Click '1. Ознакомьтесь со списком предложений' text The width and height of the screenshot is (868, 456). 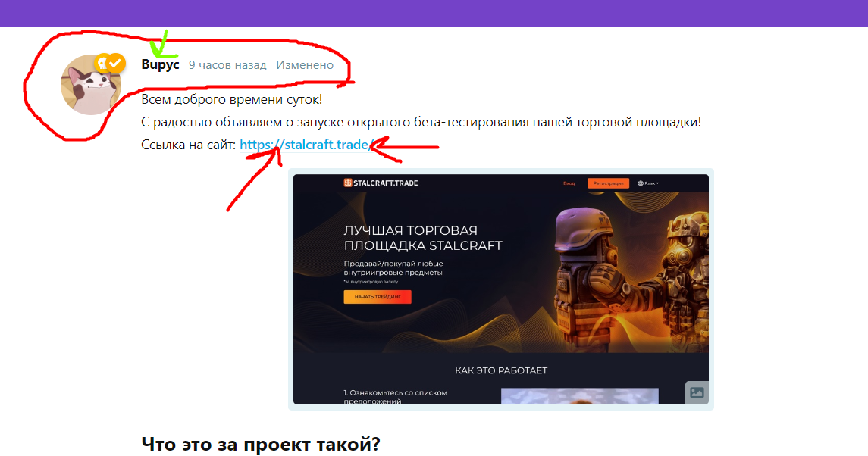pos(395,397)
